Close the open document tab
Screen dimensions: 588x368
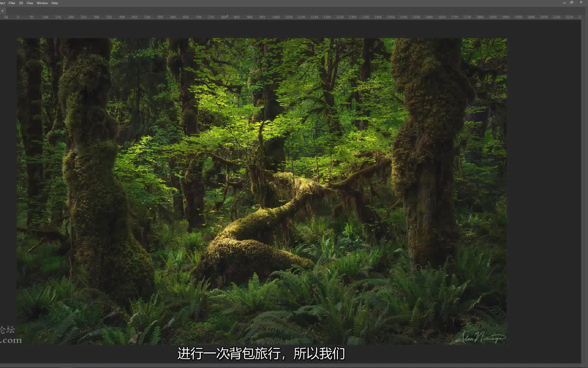[x=2, y=11]
